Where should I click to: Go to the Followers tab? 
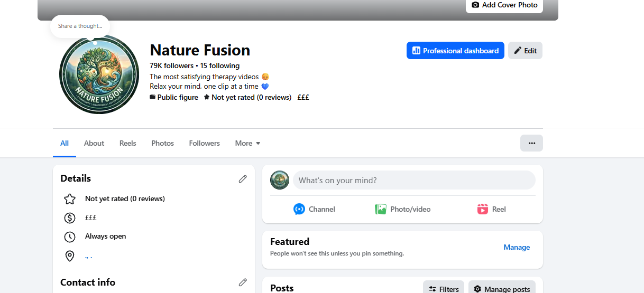point(204,143)
